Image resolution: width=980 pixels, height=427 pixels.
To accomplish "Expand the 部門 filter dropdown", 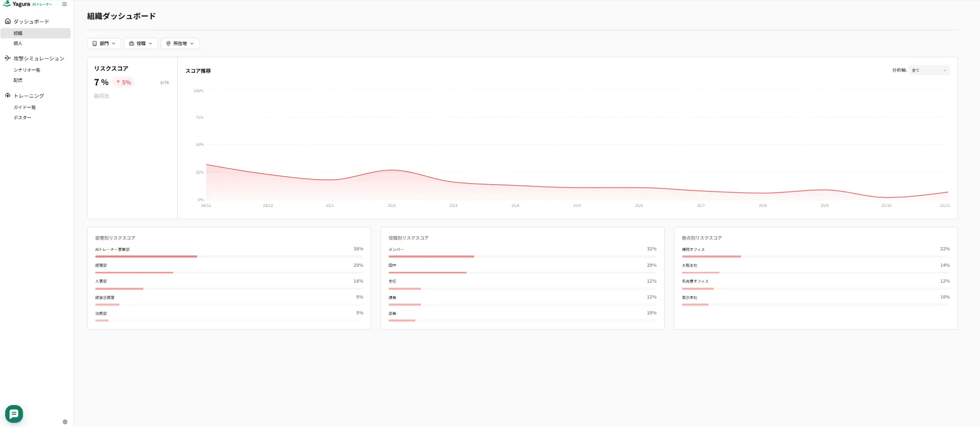I will [x=104, y=44].
